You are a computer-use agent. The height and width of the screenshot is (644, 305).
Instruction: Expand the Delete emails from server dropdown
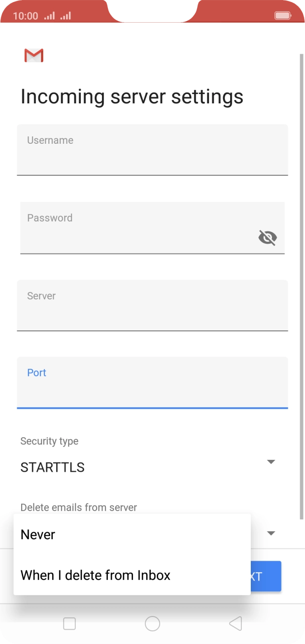click(271, 533)
